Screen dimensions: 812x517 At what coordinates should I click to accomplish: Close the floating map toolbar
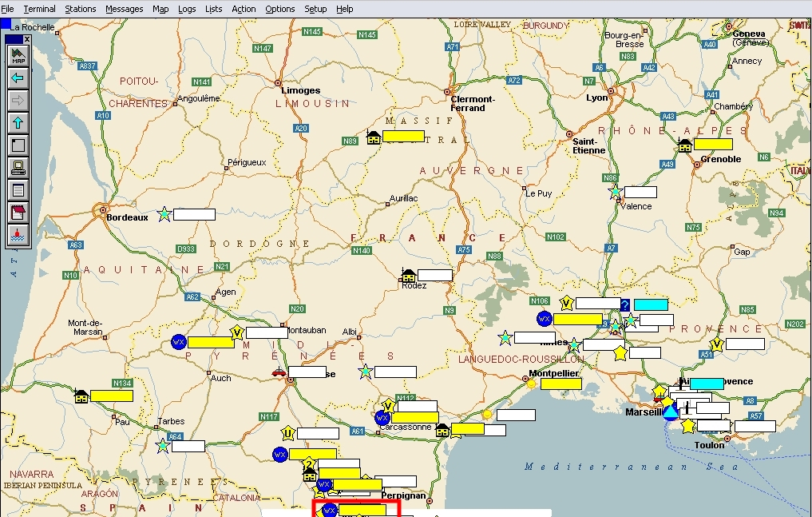point(27,38)
